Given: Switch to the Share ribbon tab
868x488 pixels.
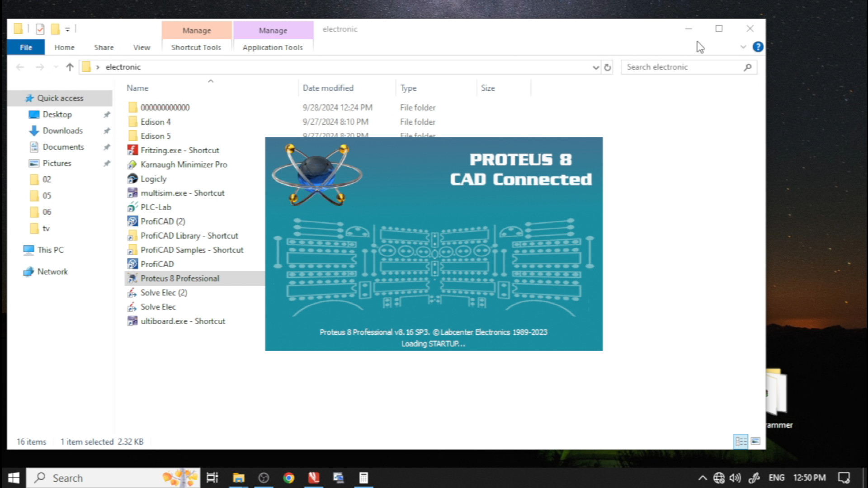Looking at the screenshot, I should [104, 47].
